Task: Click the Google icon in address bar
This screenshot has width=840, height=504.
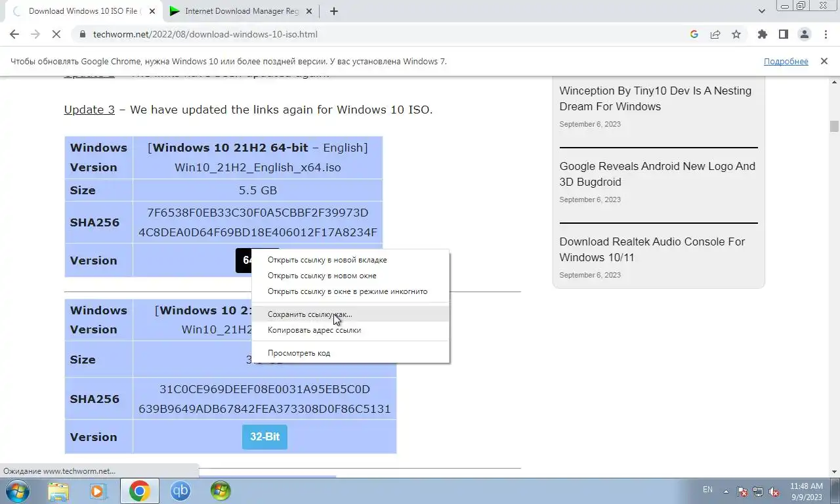Action: click(x=694, y=34)
